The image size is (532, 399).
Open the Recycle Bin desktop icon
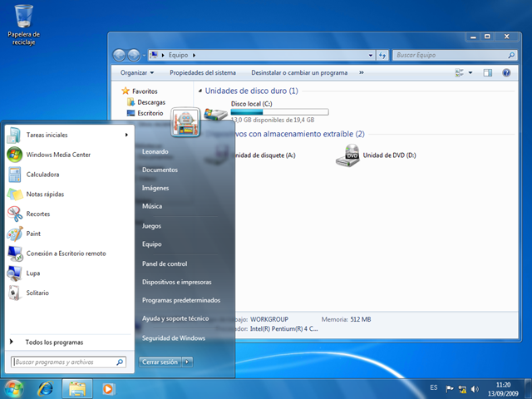[x=23, y=24]
